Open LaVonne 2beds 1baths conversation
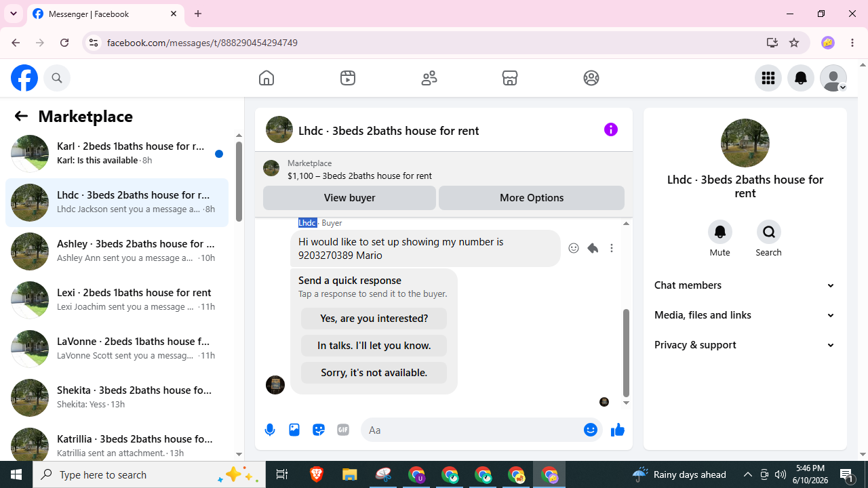 point(117,349)
